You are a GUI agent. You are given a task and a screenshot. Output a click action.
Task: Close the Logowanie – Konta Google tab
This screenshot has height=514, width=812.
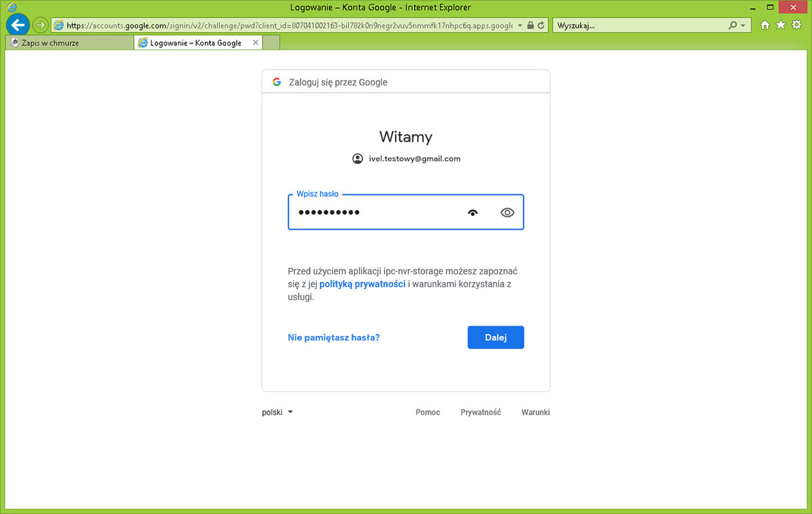click(255, 43)
